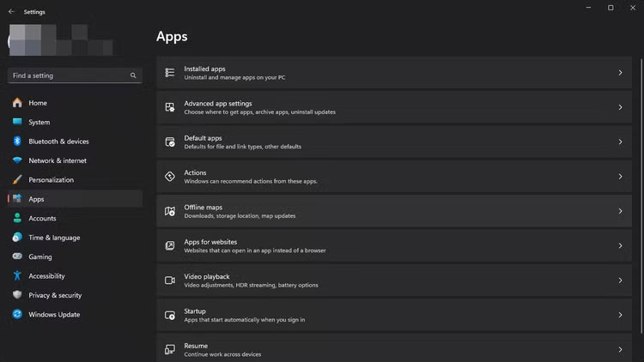Click the Advanced app settings icon
This screenshot has width=644, height=362.
coord(170,107)
